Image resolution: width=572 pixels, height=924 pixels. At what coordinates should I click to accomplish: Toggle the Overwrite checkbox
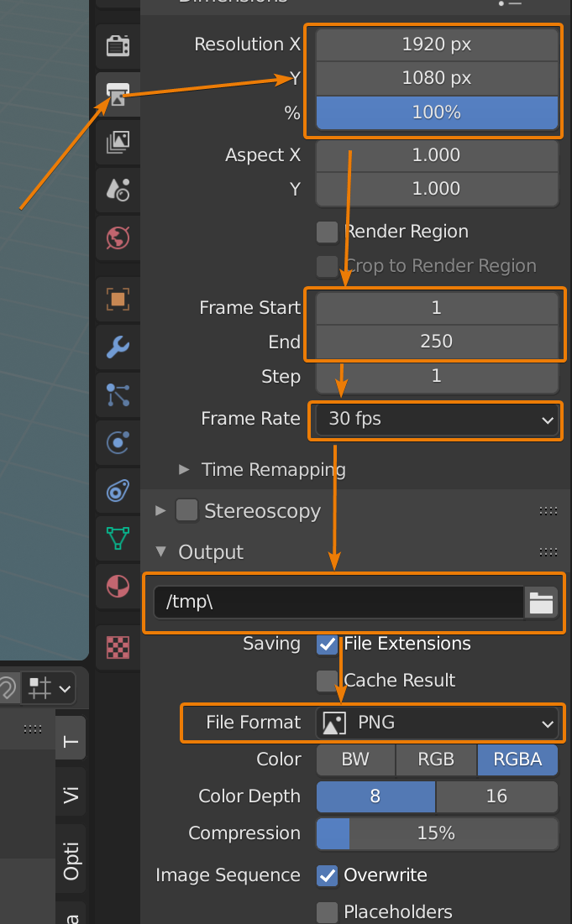tap(327, 875)
